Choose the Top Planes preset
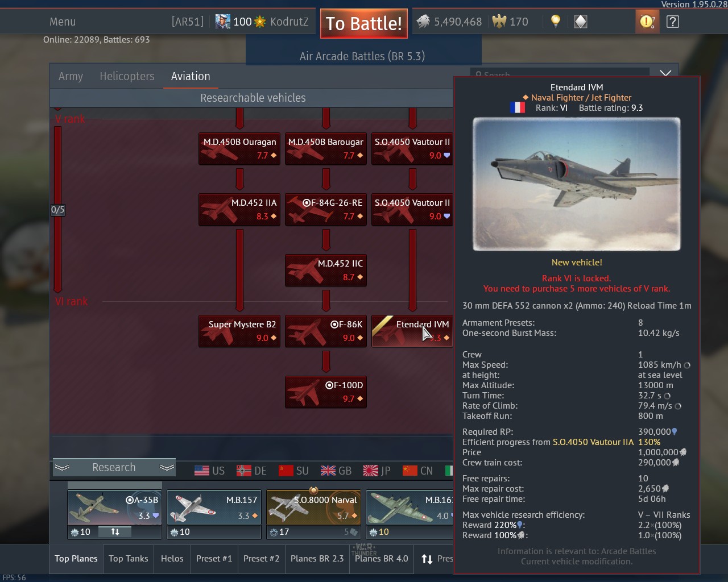The width and height of the screenshot is (728, 582). pyautogui.click(x=76, y=559)
